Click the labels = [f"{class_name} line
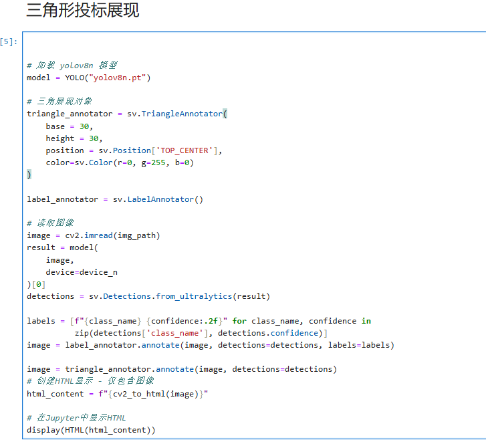Screen dimensions: 486x448 click(199, 321)
